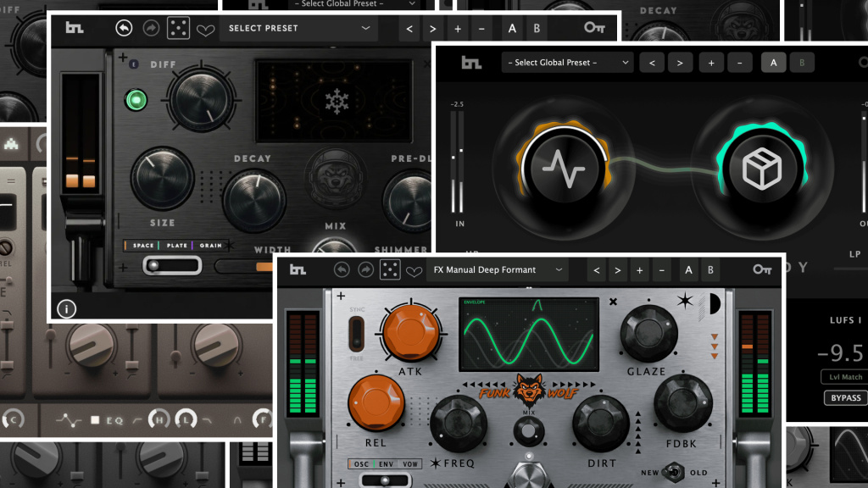The width and height of the screenshot is (868, 488).
Task: Select B state in reverb plugin
Action: pyautogui.click(x=537, y=28)
